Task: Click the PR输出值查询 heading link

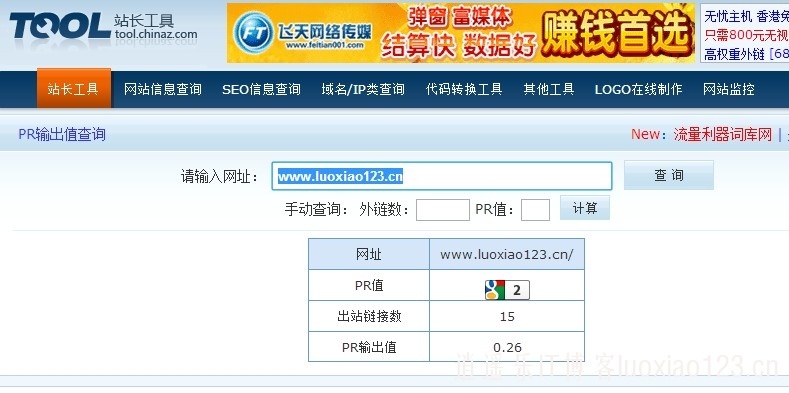Action: point(62,134)
